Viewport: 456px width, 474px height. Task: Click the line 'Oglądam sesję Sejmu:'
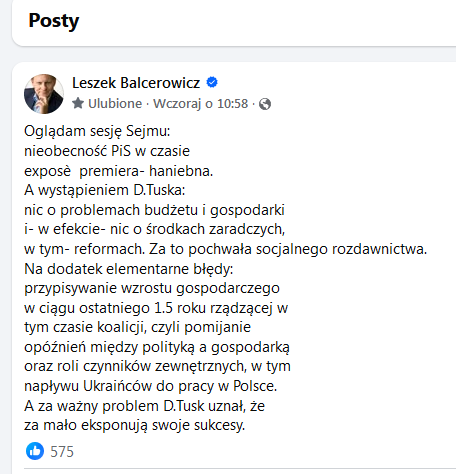(97, 131)
